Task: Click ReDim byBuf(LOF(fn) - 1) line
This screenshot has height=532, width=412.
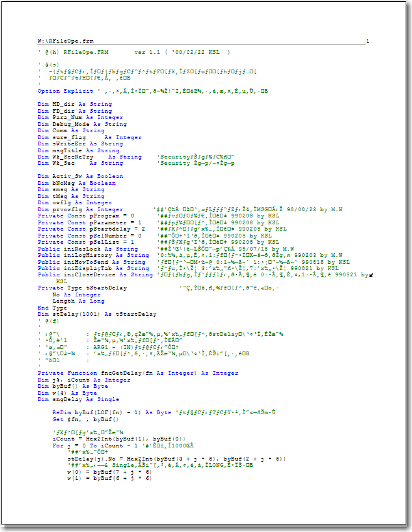Action: [x=112, y=412]
